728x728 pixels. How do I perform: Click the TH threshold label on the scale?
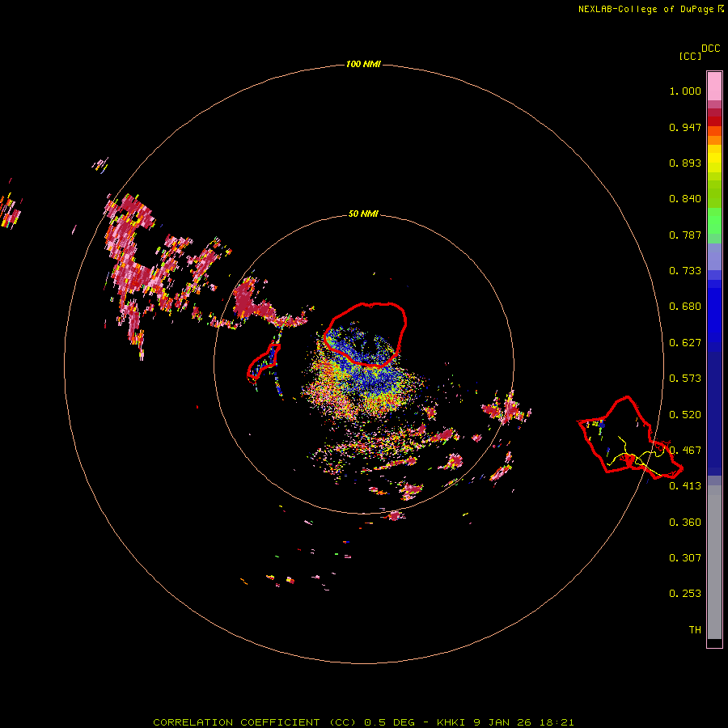[x=695, y=630]
